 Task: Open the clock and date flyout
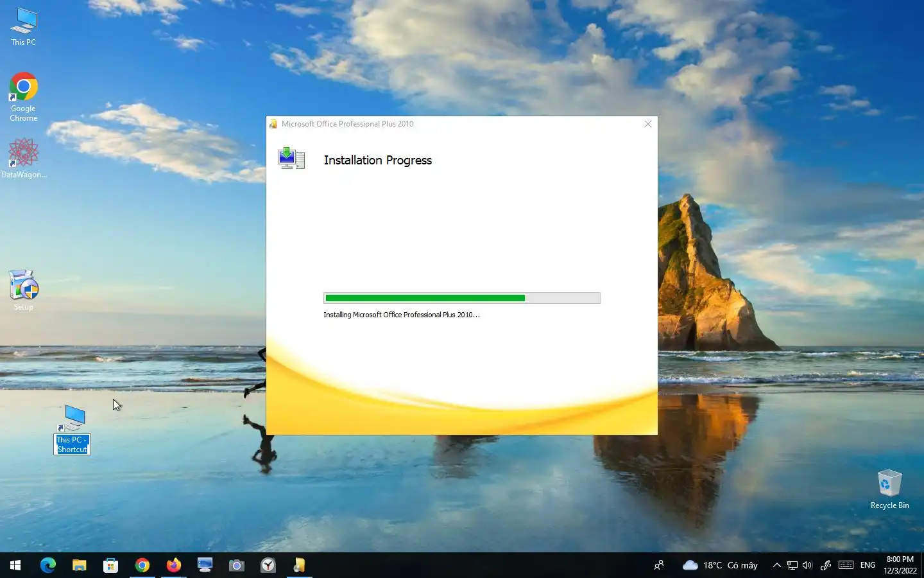pos(900,565)
